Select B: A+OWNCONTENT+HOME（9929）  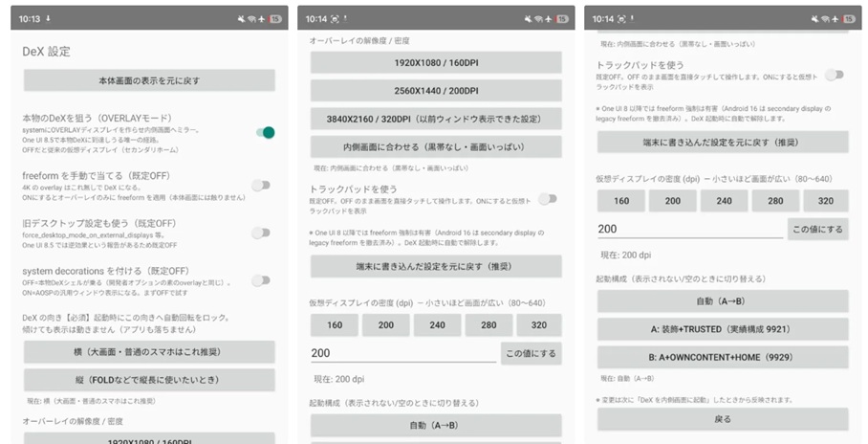point(723,358)
